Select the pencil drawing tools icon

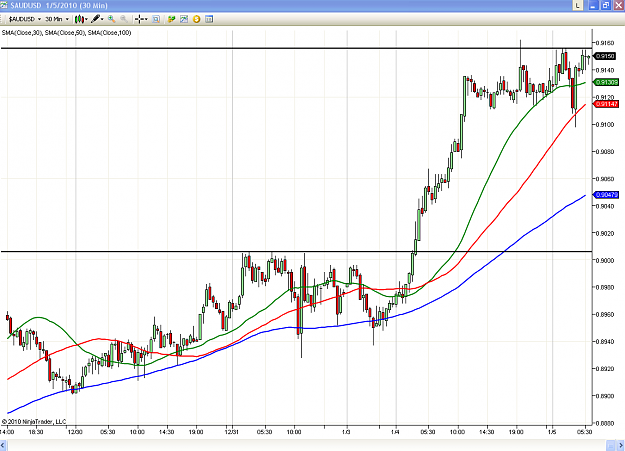click(x=95, y=19)
